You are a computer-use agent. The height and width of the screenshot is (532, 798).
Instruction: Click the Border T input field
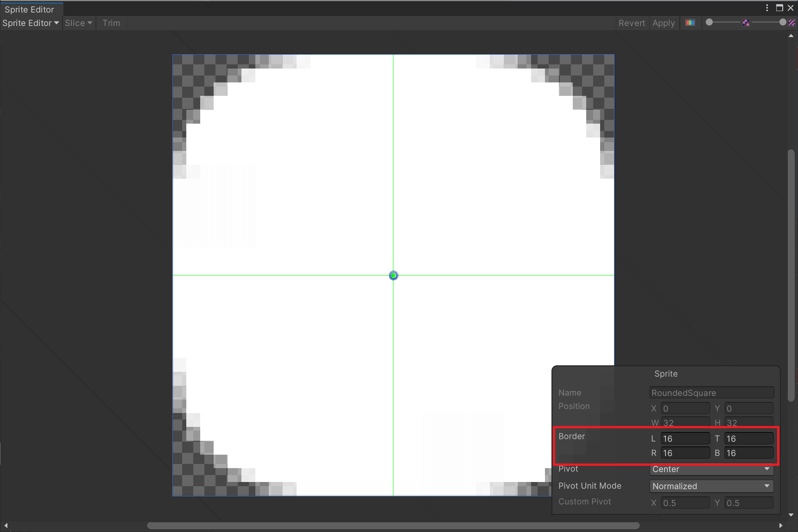[x=748, y=438]
